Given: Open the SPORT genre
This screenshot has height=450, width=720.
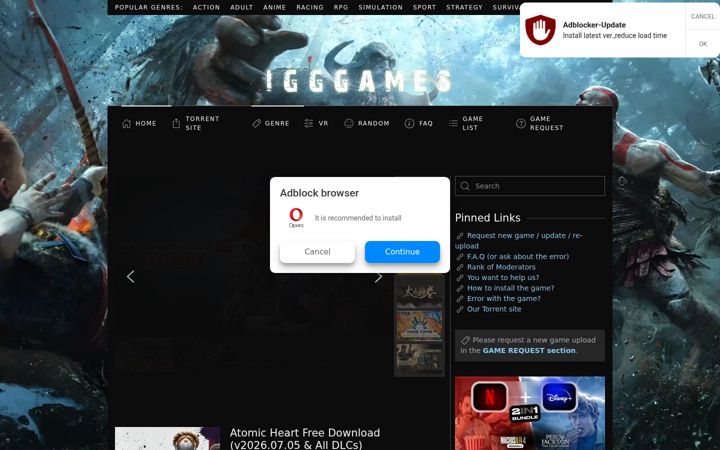Looking at the screenshot, I should pyautogui.click(x=424, y=7).
